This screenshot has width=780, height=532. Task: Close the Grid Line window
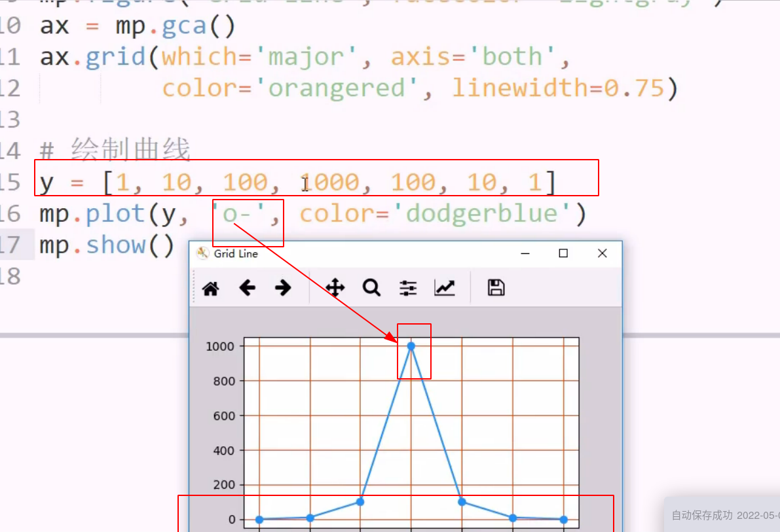pyautogui.click(x=602, y=254)
